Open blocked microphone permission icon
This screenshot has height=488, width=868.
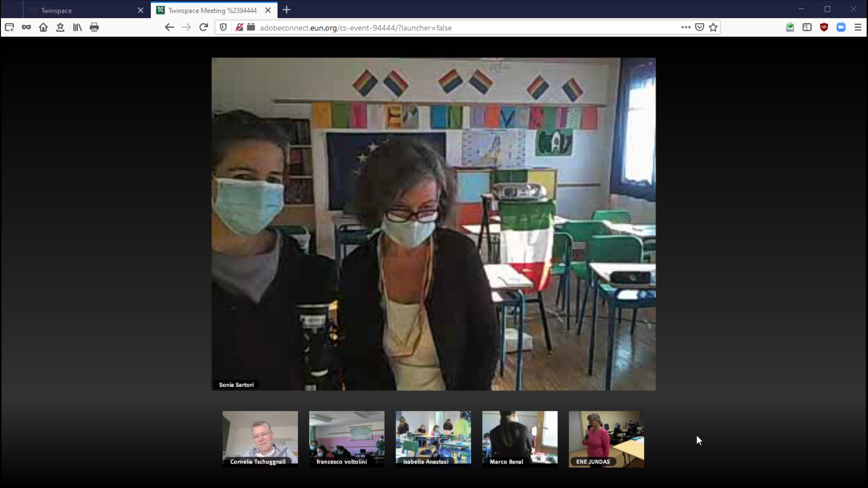(240, 27)
